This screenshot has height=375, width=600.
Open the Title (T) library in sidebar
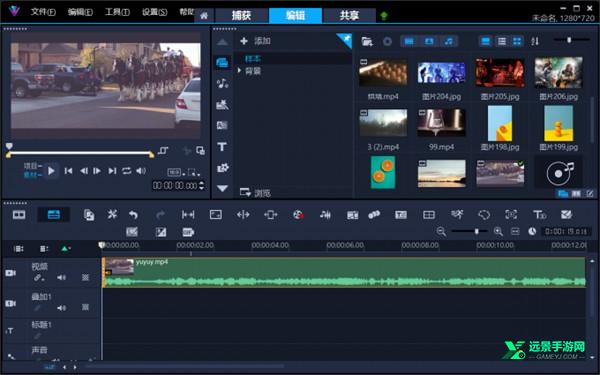[x=222, y=147]
